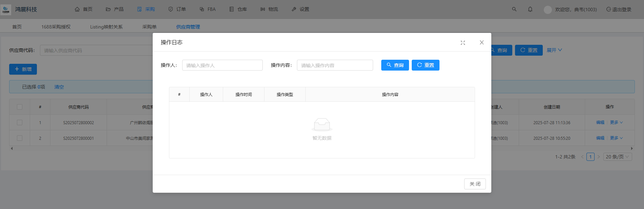Viewport: 644px width, 209px height.
Task: Click the 退出登录 logout link
Action: coord(619,9)
